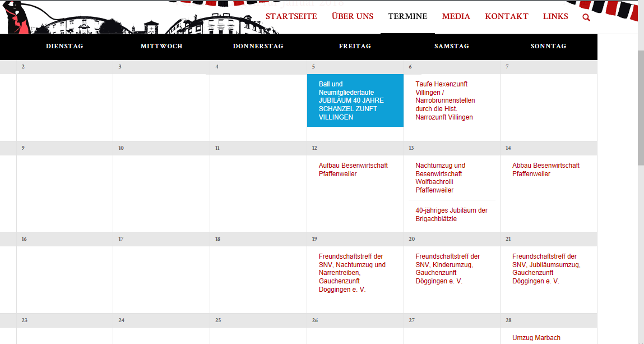Select day number 19 in calendar
The image size is (644, 344).
[314, 239]
